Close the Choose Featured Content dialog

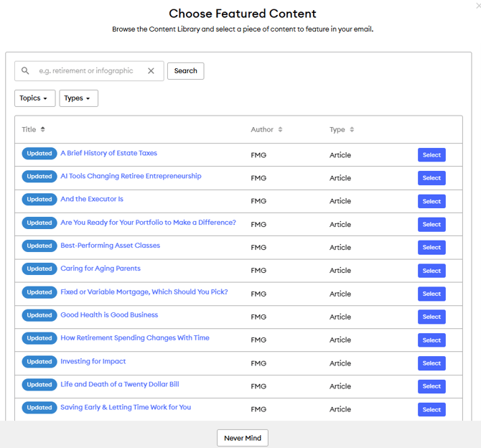(478, 6)
